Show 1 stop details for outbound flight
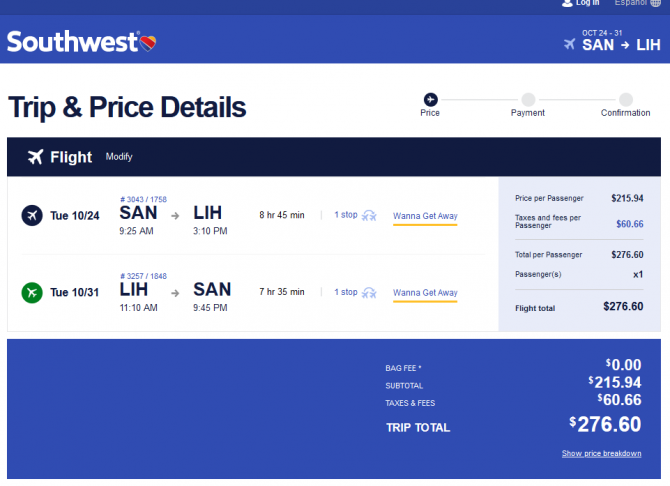 coord(346,215)
